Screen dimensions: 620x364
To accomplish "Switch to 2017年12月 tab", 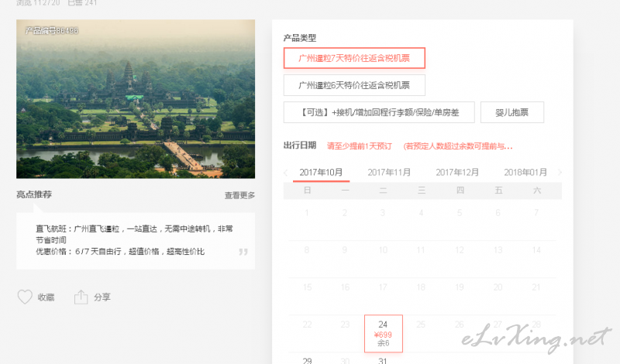I will 457,173.
